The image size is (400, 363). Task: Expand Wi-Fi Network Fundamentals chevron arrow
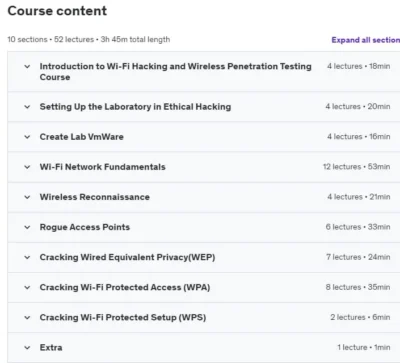[27, 167]
